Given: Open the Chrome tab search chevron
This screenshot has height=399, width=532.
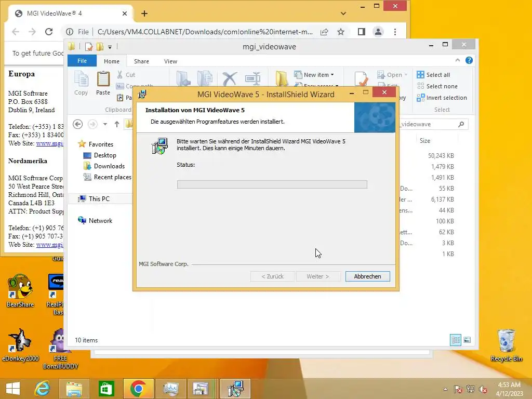Looking at the screenshot, I should pyautogui.click(x=343, y=14).
